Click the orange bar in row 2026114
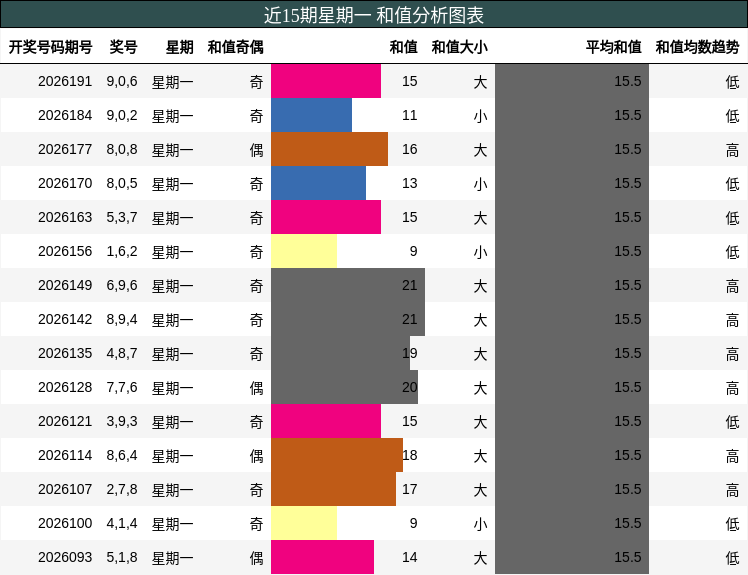 click(337, 455)
